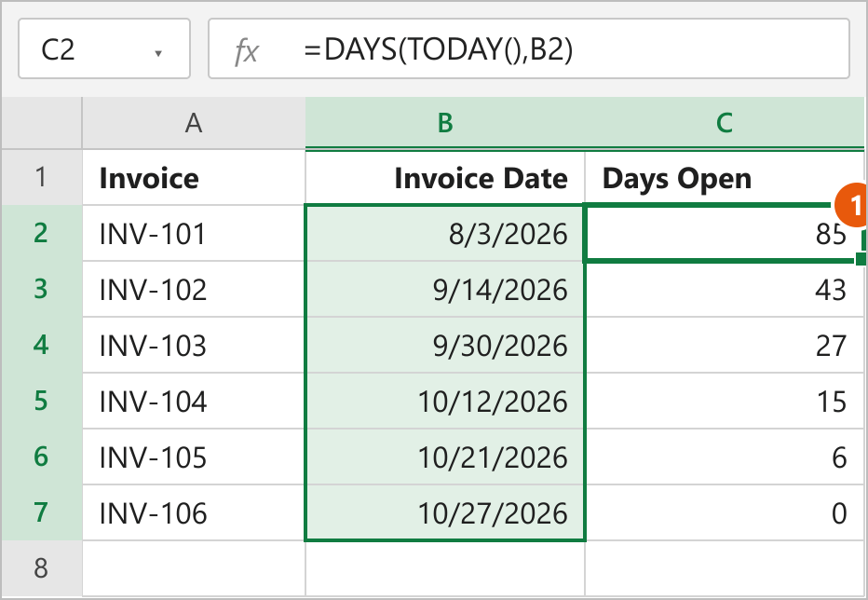The image size is (868, 600).
Task: Select row 6 header
Action: click(42, 457)
